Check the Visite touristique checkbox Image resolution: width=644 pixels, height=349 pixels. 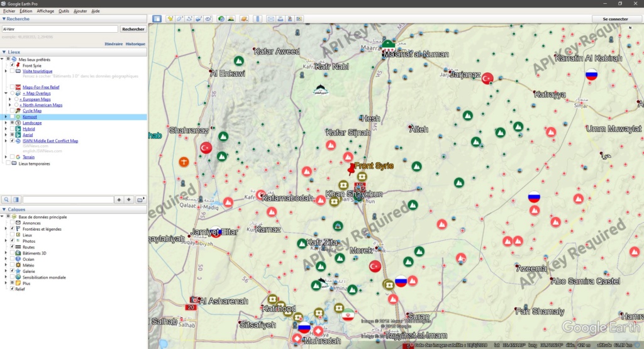pyautogui.click(x=13, y=71)
